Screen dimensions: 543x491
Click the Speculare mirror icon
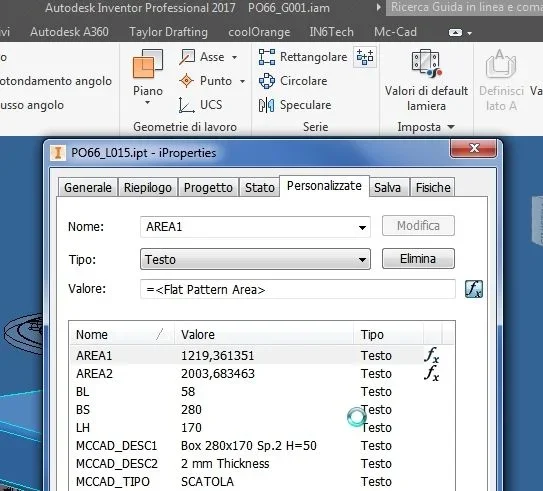click(x=267, y=105)
